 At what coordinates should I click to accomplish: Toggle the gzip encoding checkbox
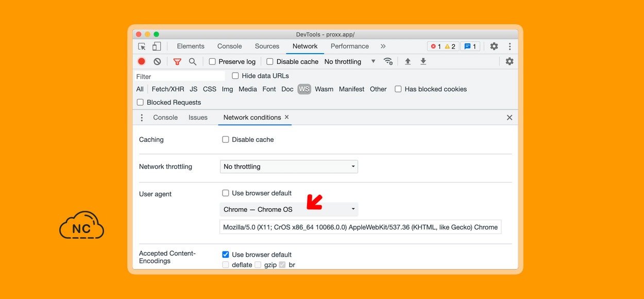pos(258,265)
